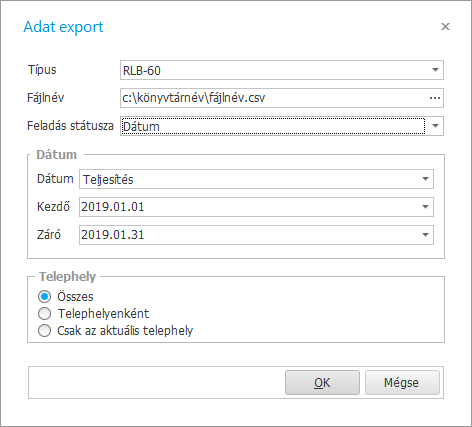This screenshot has width=472, height=427.
Task: Select the Összes radio button
Action: (44, 297)
